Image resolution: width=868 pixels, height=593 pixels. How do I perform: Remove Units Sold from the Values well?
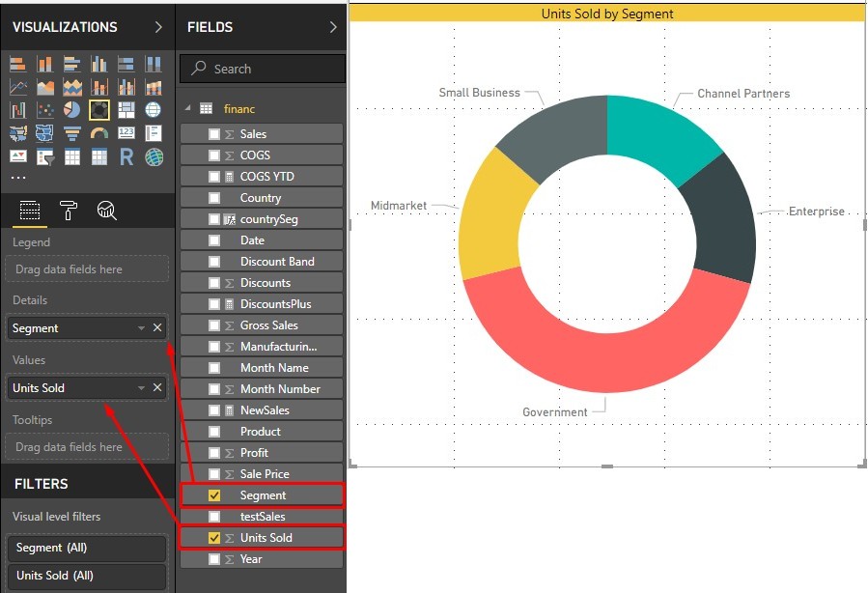[157, 387]
